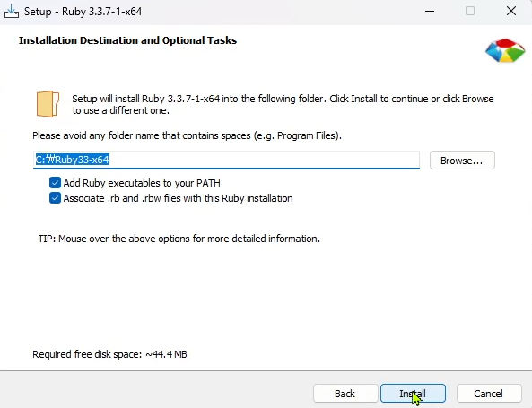Click the TIP mouse over options text
Image resolution: width=532 pixels, height=408 pixels.
click(x=179, y=239)
